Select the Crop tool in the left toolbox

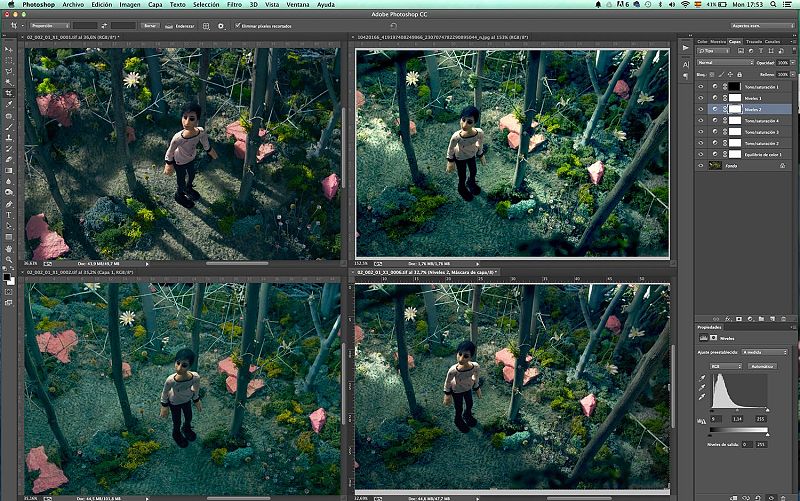[9, 93]
